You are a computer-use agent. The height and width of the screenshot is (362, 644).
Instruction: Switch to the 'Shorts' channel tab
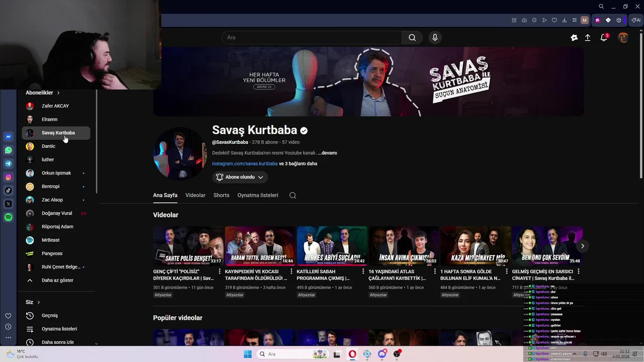click(221, 195)
